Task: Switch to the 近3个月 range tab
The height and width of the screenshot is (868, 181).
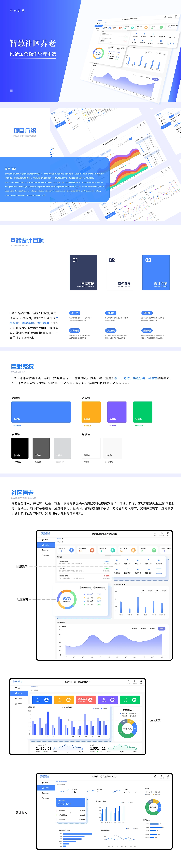Action: 144,628
